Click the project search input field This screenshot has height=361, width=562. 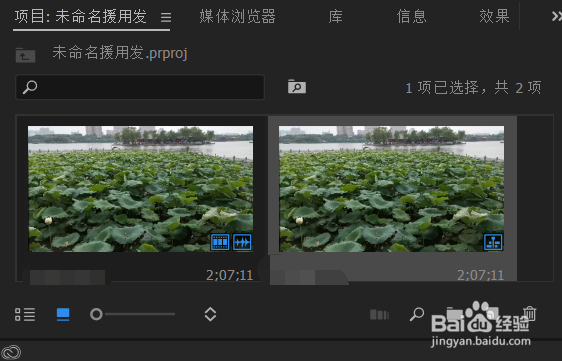140,87
